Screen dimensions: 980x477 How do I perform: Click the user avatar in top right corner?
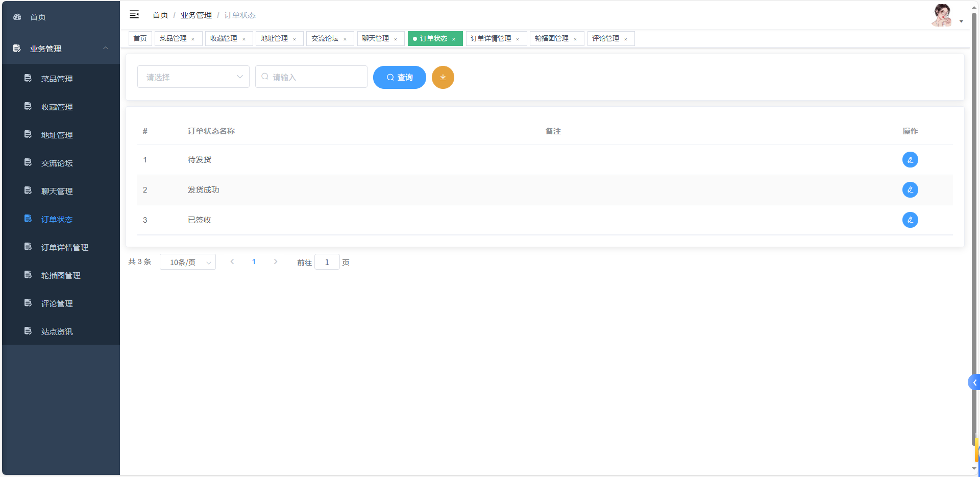tap(942, 15)
